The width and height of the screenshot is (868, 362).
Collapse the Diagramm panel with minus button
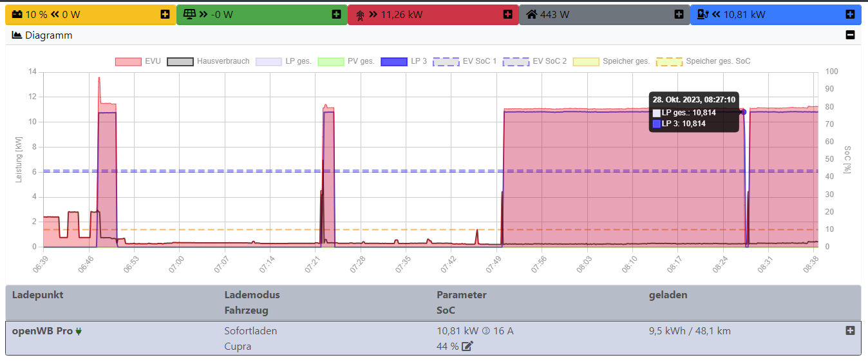(850, 35)
